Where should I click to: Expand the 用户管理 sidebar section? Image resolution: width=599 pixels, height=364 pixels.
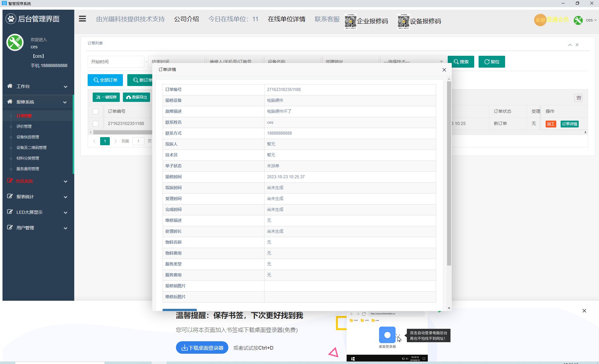pos(37,228)
